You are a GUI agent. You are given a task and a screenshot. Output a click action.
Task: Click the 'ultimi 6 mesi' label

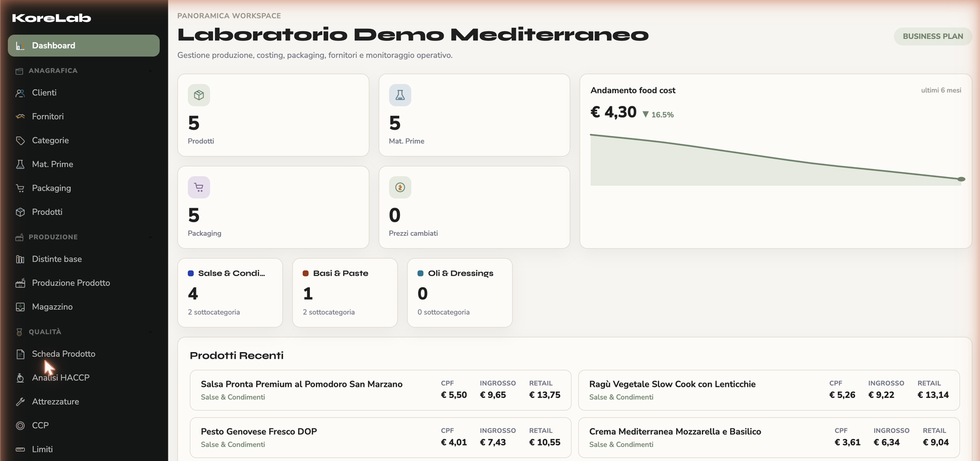coord(941,90)
